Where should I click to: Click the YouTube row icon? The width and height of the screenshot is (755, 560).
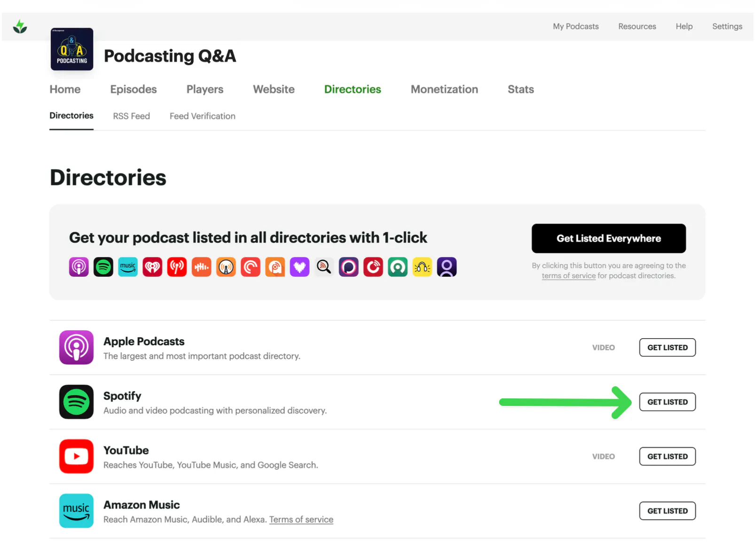tap(76, 456)
